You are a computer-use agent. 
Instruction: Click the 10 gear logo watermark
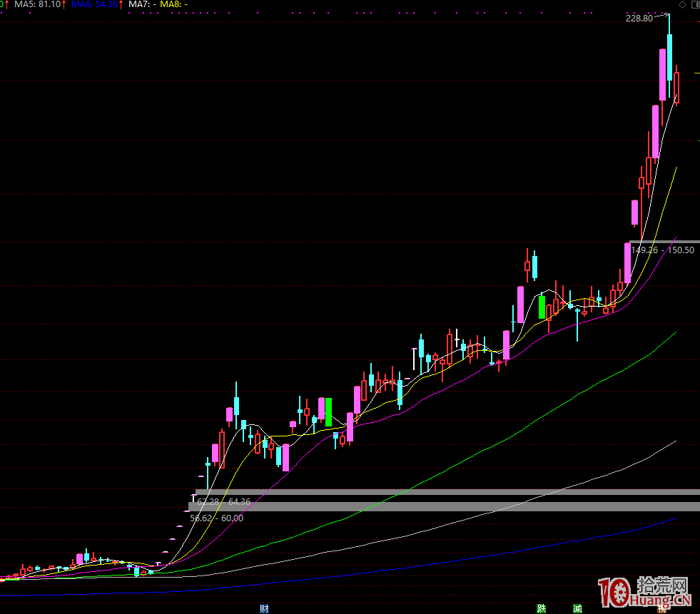coord(614,593)
